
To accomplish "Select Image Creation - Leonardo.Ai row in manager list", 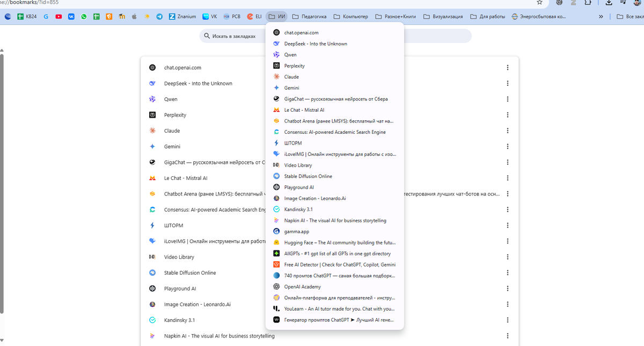I will tap(330, 304).
